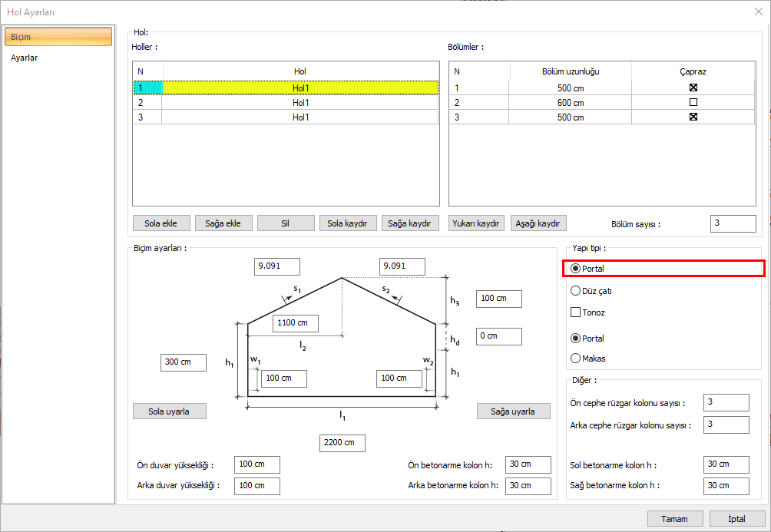The height and width of the screenshot is (532, 771).
Task: Click the 2200 cm span width field
Action: (x=342, y=443)
